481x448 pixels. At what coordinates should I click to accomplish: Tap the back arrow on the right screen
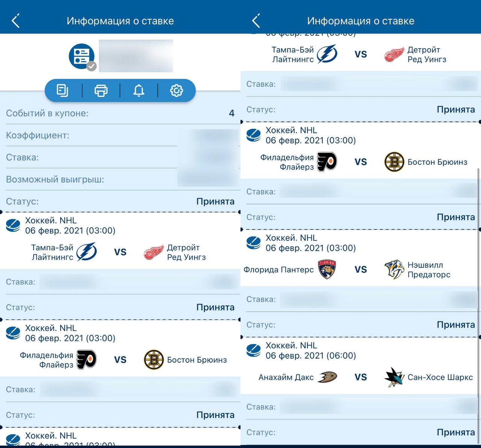(x=256, y=21)
